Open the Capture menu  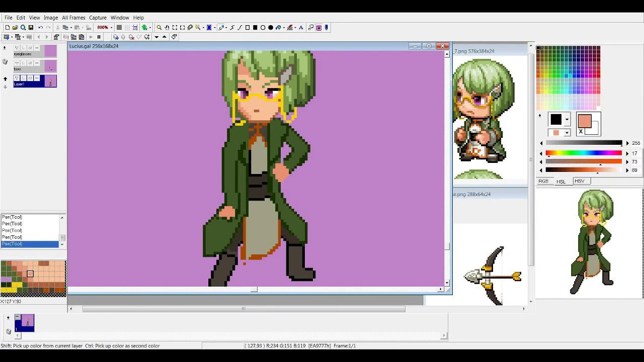98,18
